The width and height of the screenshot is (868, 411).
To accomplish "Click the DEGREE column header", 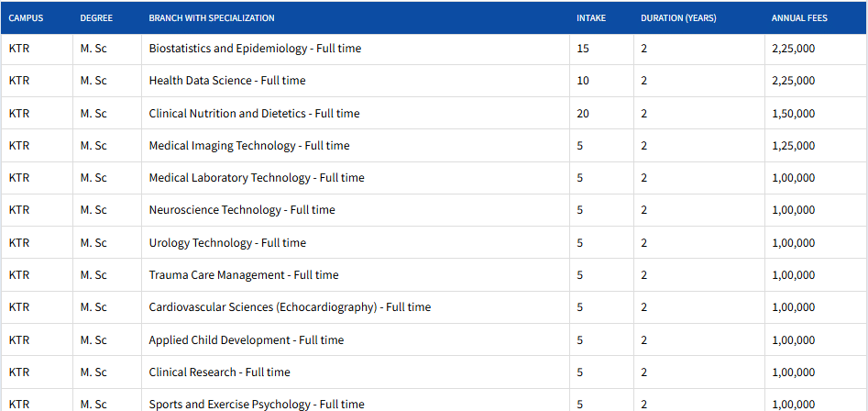I will click(96, 18).
